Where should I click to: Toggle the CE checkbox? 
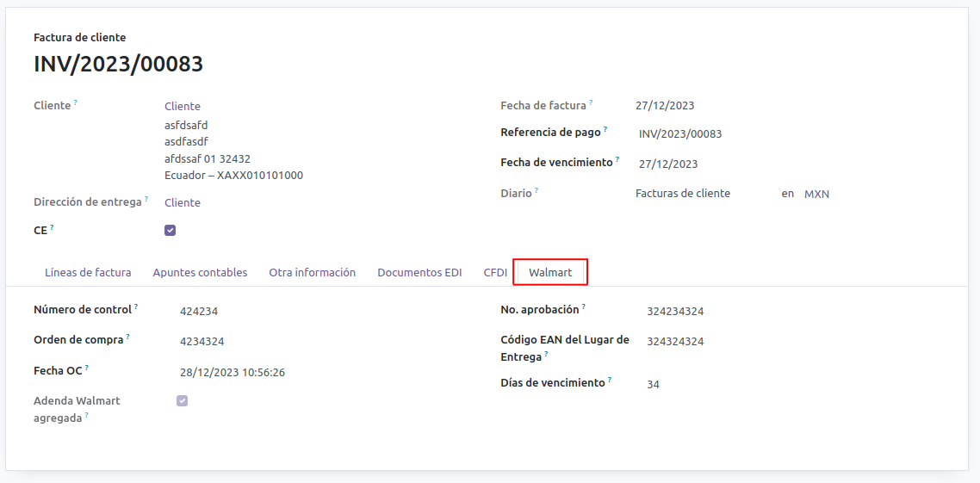click(x=171, y=231)
